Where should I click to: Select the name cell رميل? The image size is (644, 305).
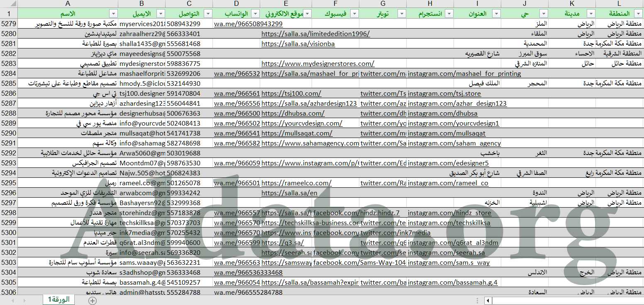point(68,183)
